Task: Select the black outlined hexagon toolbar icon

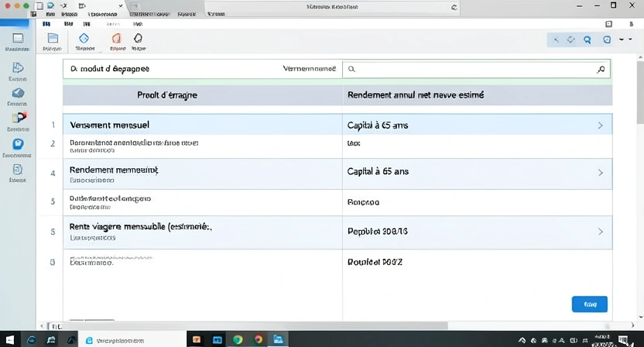Action: pos(138,38)
